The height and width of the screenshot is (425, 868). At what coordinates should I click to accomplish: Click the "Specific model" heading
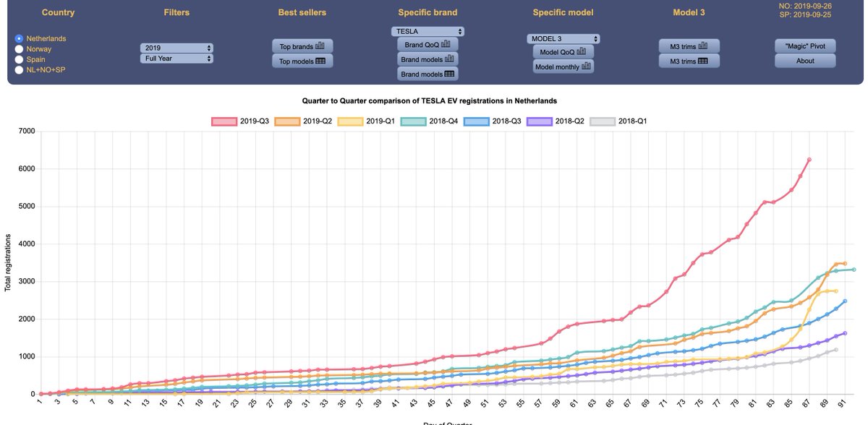click(563, 12)
